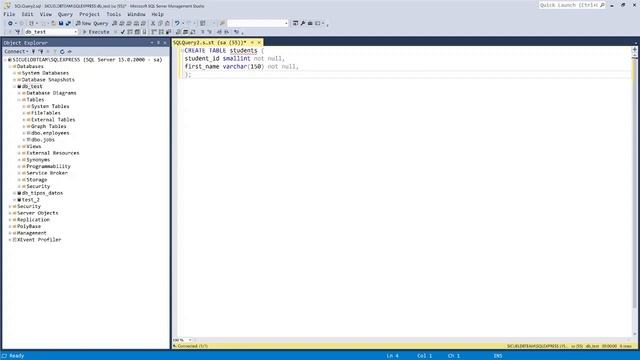Select the Server Objects node
640x360 pixels.
[x=37, y=213]
